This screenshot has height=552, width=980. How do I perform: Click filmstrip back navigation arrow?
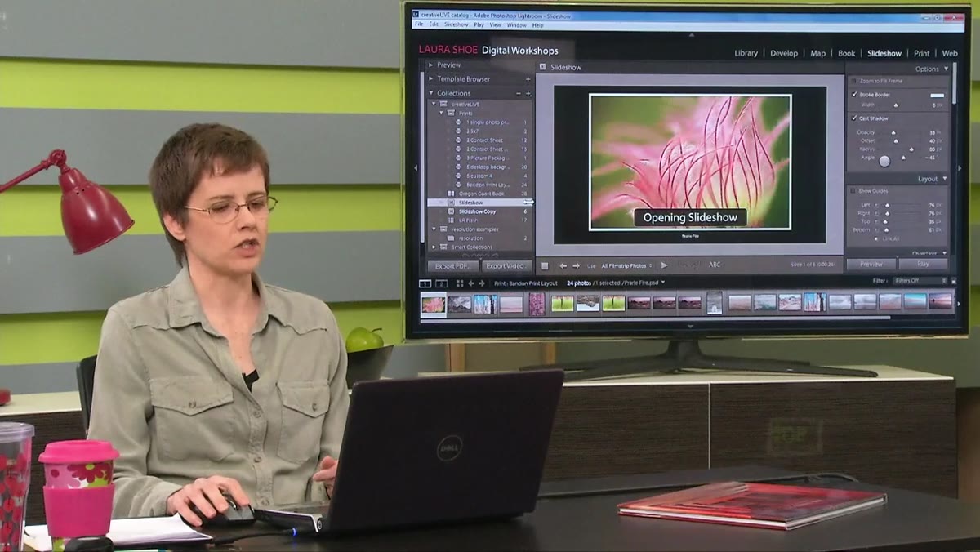[x=471, y=283]
